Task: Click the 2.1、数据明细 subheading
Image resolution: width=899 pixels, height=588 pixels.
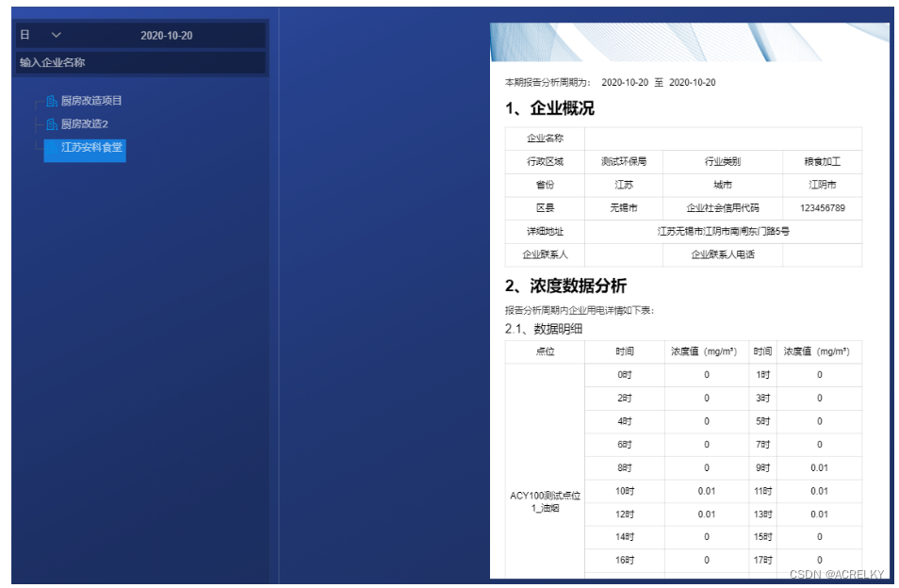Action: click(544, 329)
